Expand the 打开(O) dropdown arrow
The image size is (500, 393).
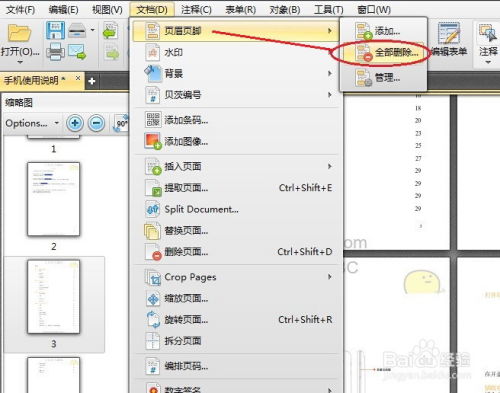(x=20, y=62)
